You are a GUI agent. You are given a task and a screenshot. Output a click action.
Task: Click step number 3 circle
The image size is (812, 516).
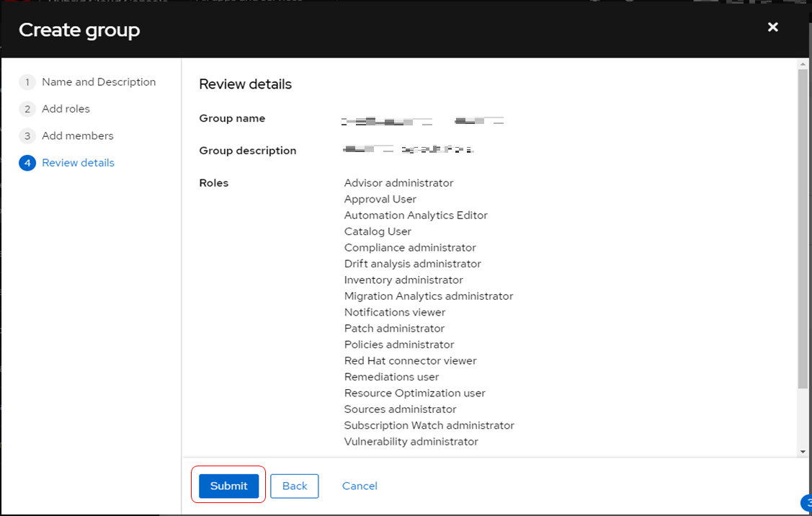pos(27,135)
